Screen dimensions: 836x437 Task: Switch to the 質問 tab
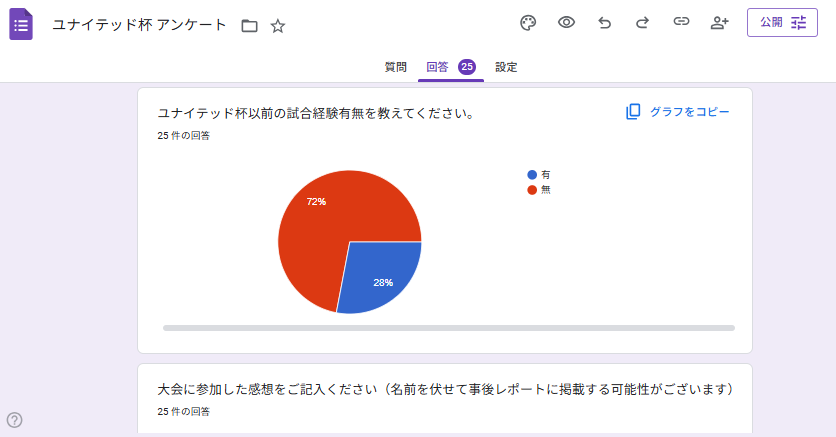(396, 67)
